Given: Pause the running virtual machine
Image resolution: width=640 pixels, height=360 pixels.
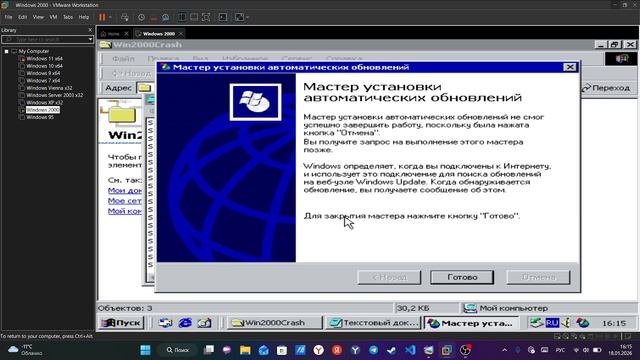Looking at the screenshot, I should click(102, 17).
